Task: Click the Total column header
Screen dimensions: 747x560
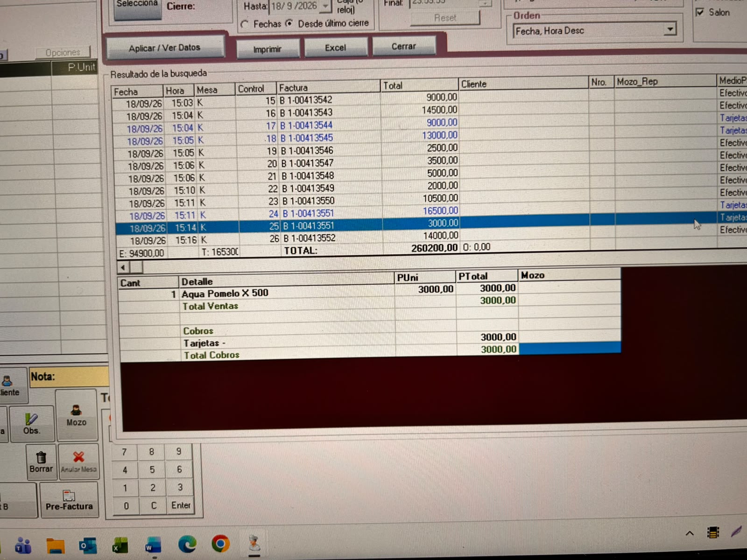Action: [419, 85]
